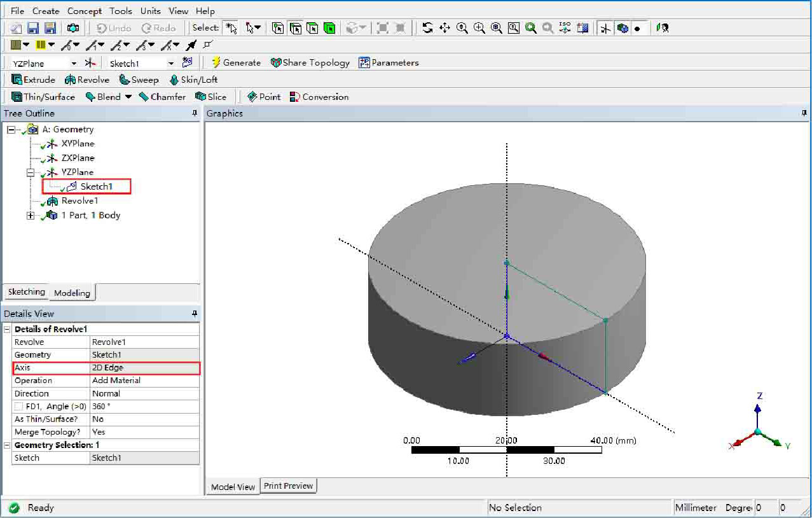Expand the 1 Part, 1 Body node
Screen dimensions: 812x518
click(x=30, y=216)
